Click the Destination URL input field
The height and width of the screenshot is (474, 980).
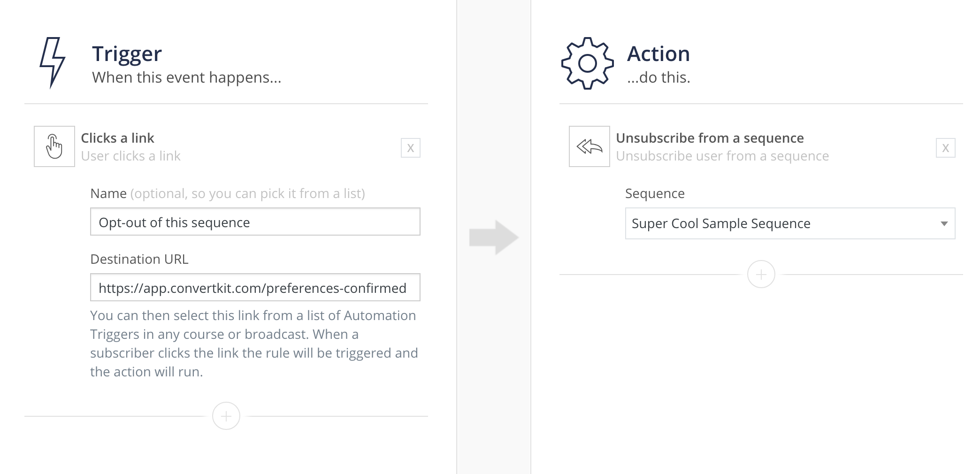click(255, 288)
